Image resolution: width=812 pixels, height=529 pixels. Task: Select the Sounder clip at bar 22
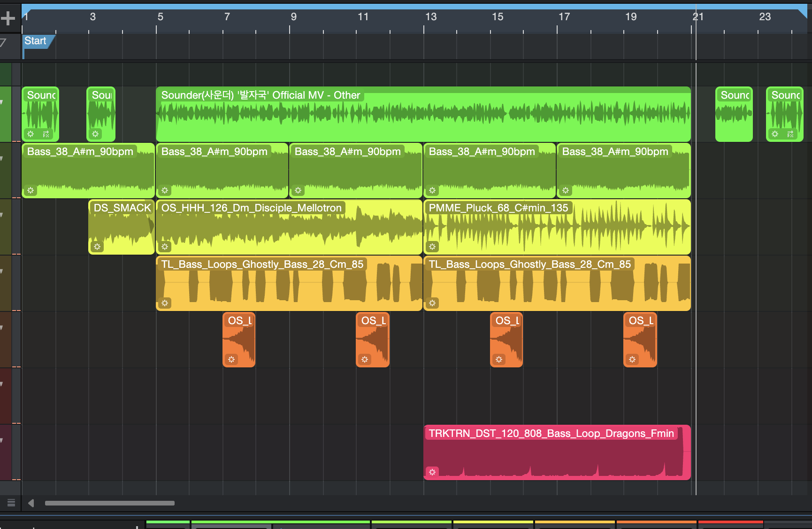click(x=734, y=114)
